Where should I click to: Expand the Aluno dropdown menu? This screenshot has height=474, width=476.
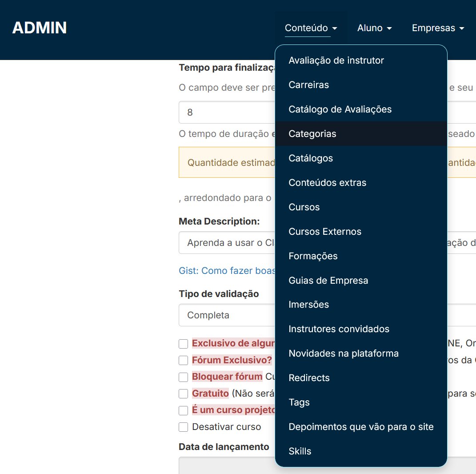[374, 28]
